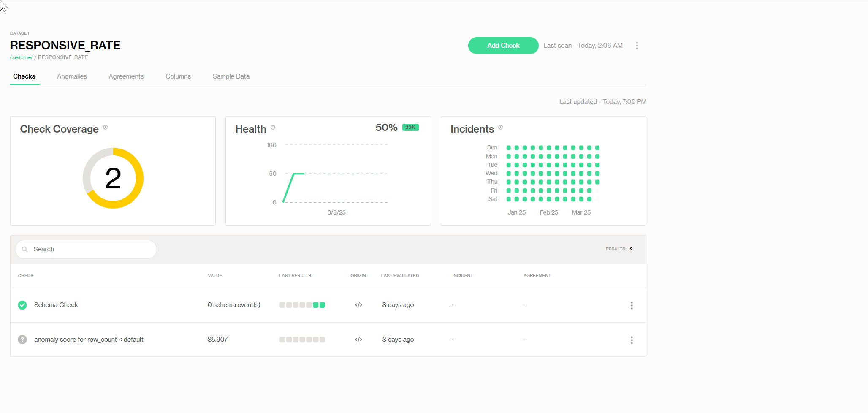This screenshot has width=868, height=413.
Task: Open the dataset kebab menu beside Last scan
Action: tap(637, 46)
